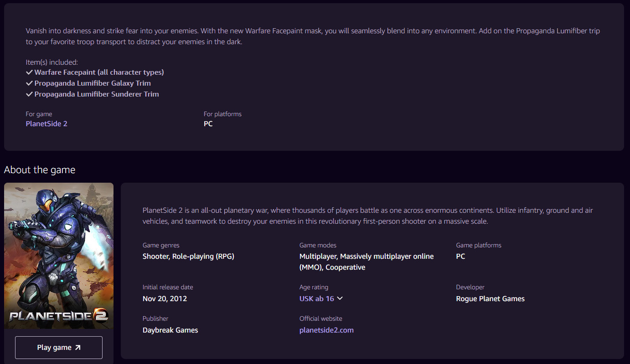Follow the PlanetSide 2 link under For game
The height and width of the screenshot is (364, 630).
(x=46, y=123)
